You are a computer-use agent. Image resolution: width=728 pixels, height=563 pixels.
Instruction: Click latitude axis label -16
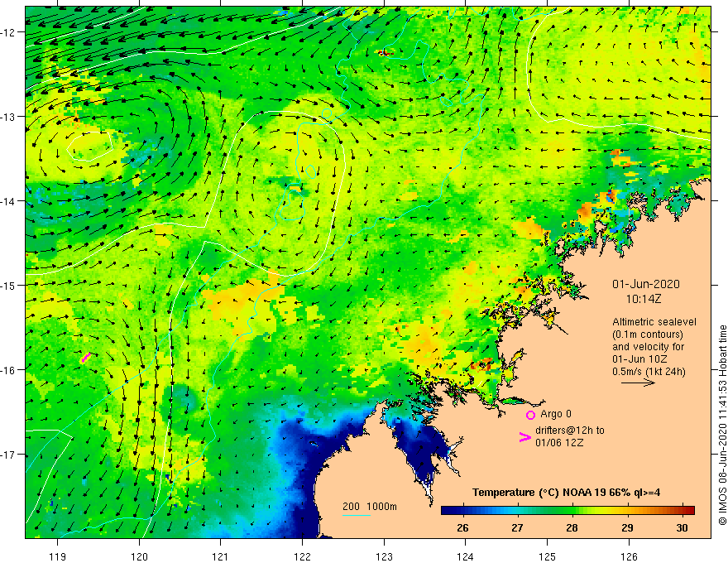8,370
